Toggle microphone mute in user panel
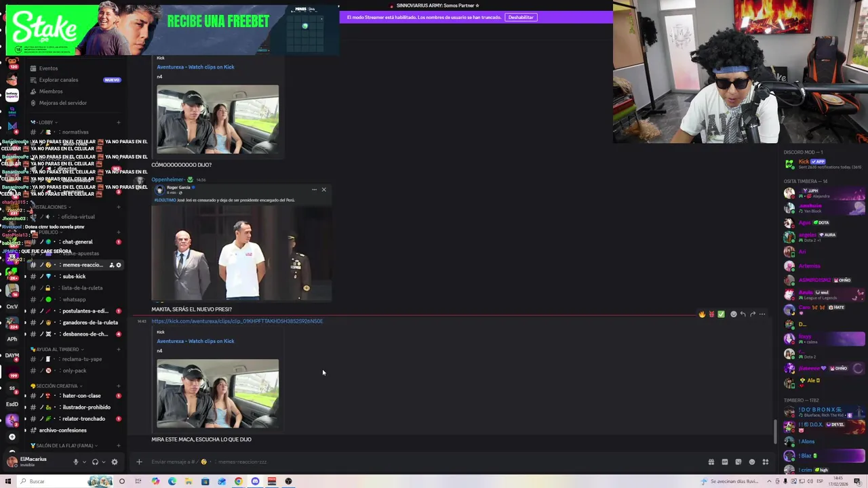Viewport: 868px width, 488px height. coord(75,462)
